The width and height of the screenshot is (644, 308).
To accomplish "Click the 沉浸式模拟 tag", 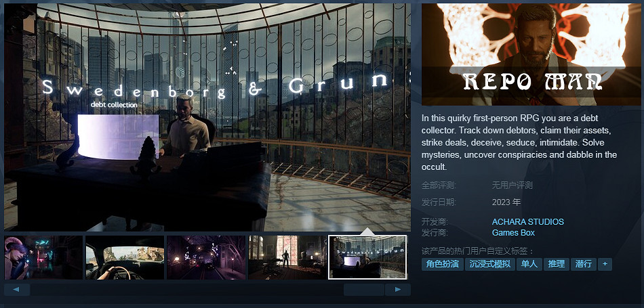I will pos(491,264).
